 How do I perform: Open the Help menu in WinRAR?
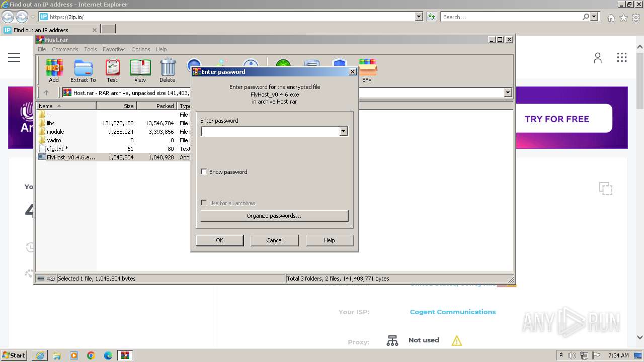(161, 49)
